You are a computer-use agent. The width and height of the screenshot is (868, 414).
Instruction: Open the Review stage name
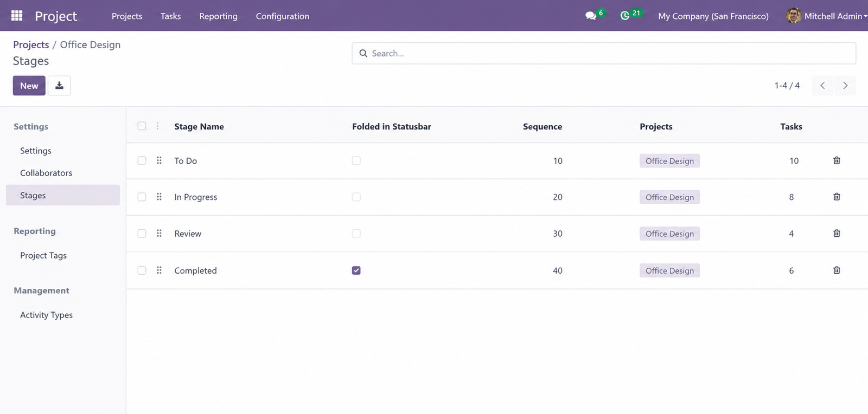tap(188, 234)
